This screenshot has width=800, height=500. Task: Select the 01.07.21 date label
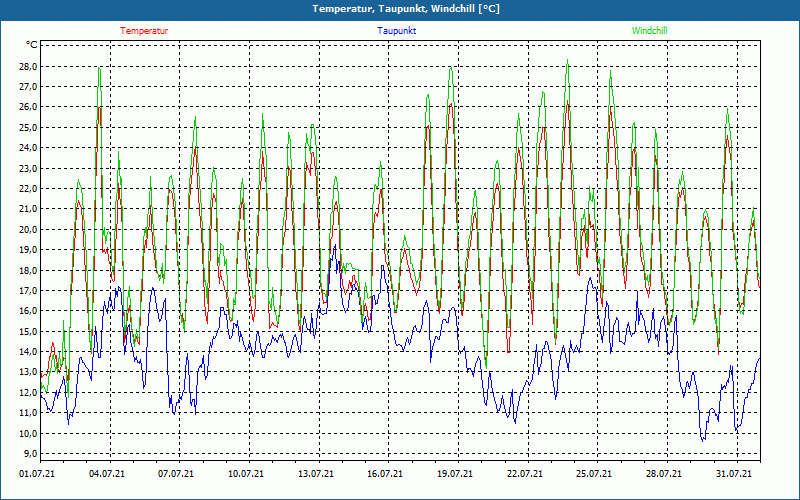point(38,475)
